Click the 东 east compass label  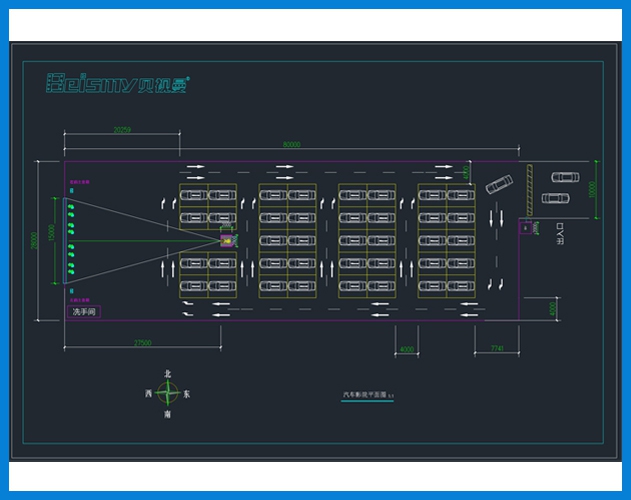point(186,394)
